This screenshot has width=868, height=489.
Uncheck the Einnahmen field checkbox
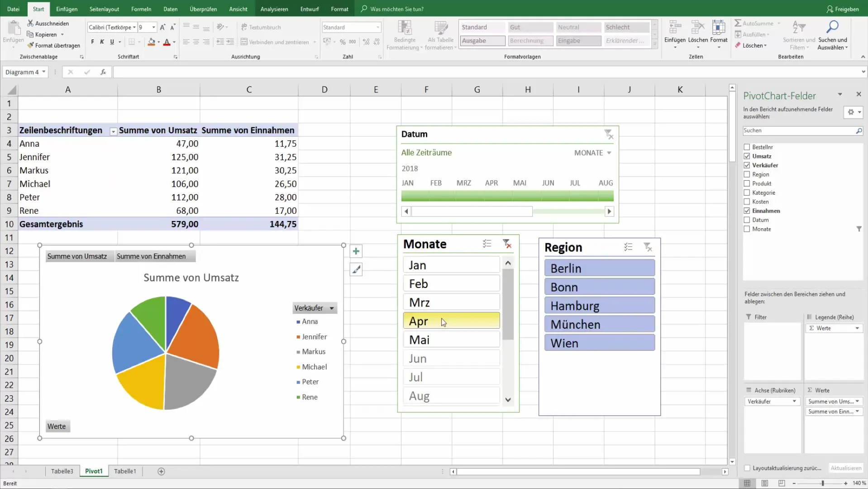point(747,211)
